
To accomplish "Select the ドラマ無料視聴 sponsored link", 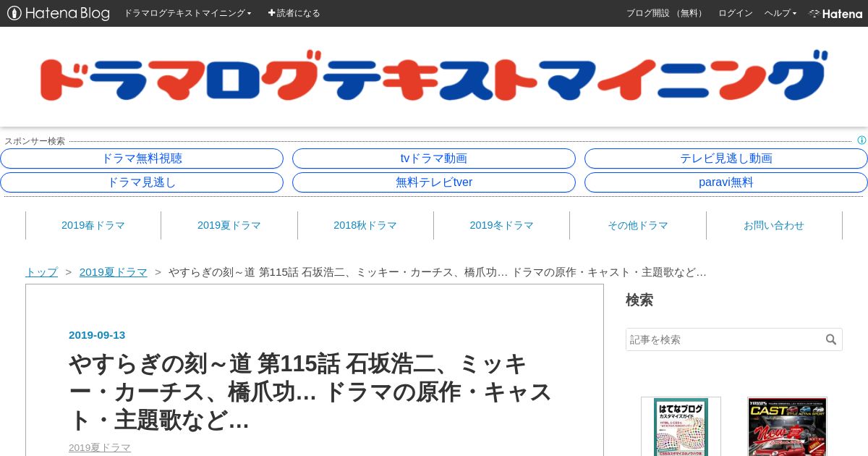I will [142, 159].
